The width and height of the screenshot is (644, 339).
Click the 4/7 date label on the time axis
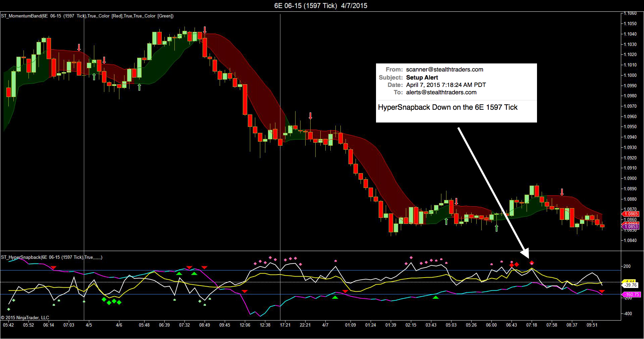(x=325, y=325)
